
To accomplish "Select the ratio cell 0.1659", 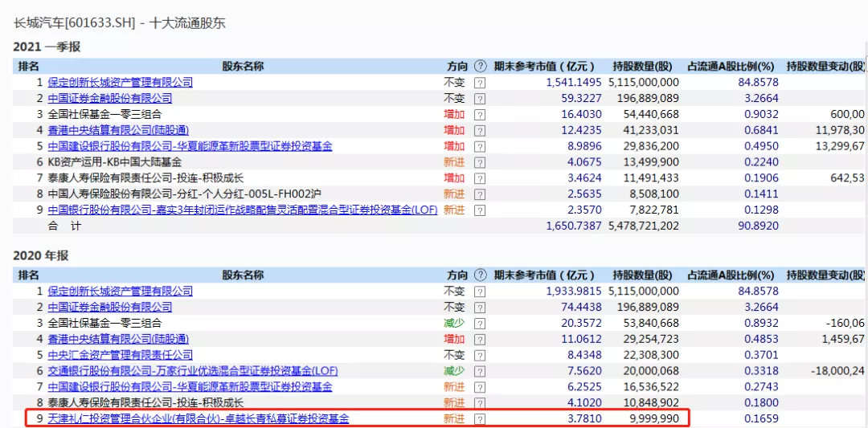I will tap(762, 419).
